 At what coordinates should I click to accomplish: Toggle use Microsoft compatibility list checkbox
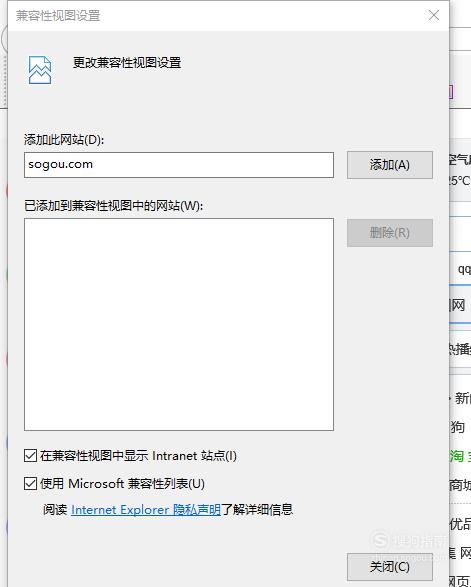click(30, 484)
